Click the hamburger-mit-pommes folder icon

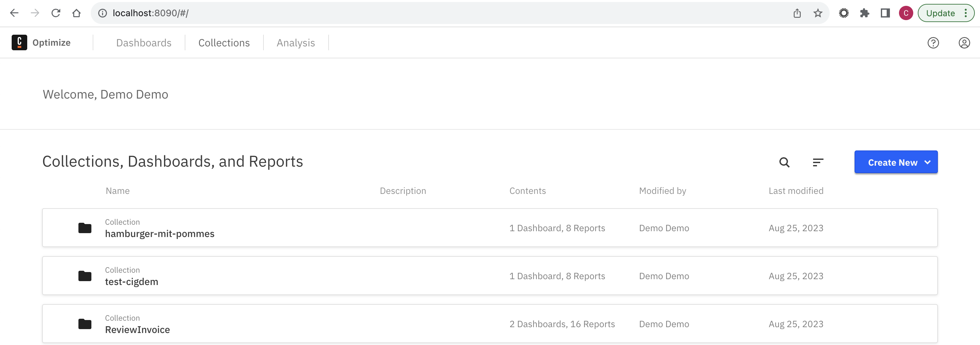[x=85, y=228]
